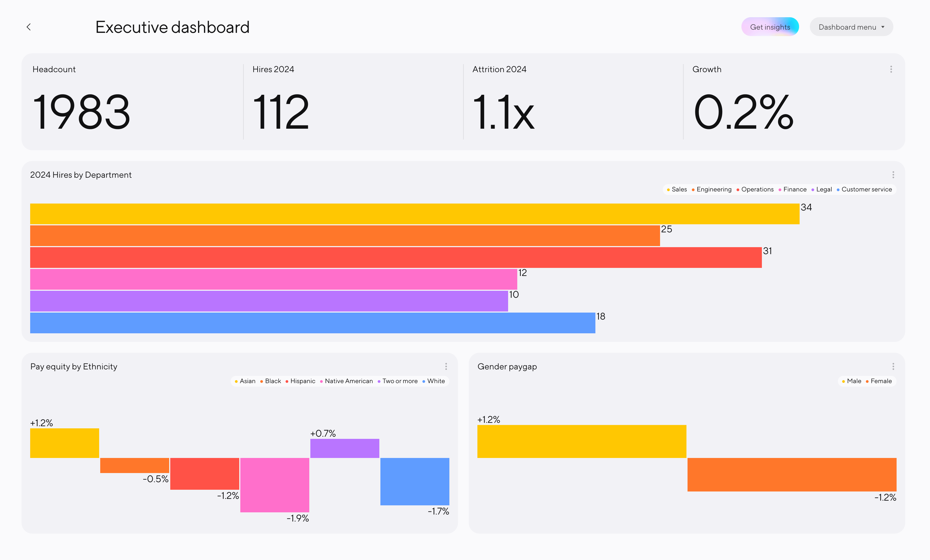Screen dimensions: 930x560
Task: Toggle the Engineering legend filter off
Action: pyautogui.click(x=712, y=190)
